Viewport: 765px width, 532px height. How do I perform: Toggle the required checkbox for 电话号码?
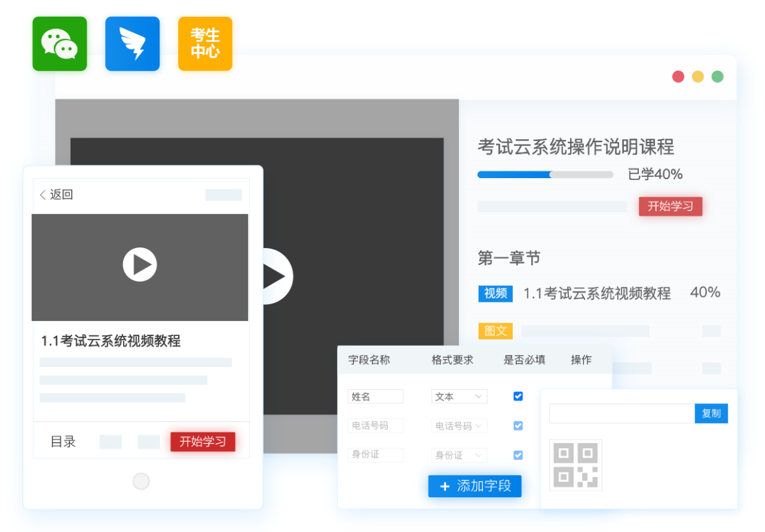[518, 426]
